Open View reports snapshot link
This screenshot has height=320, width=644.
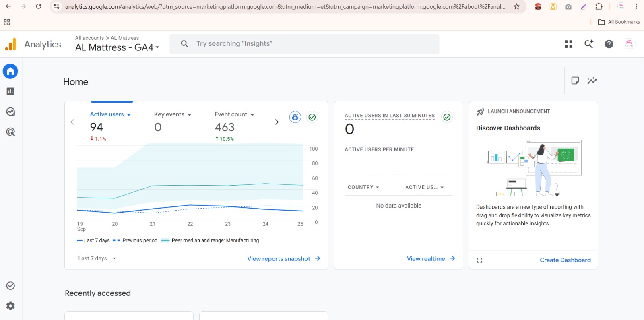(284, 259)
